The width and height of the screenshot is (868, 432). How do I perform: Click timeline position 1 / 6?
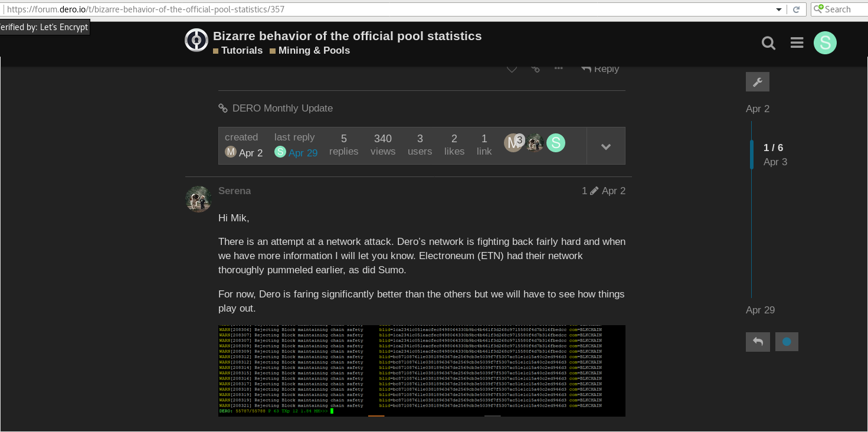coord(773,148)
